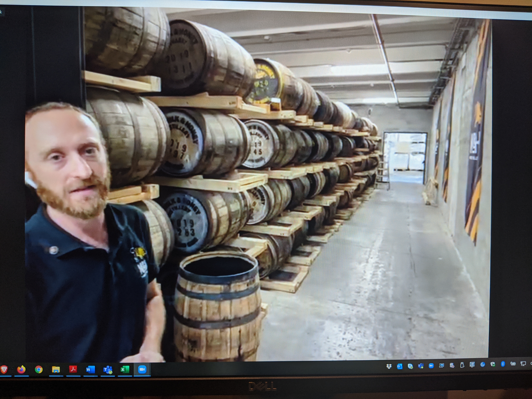This screenshot has height=399, width=532.
Task: Launch Firefox from the taskbar
Action: (x=21, y=369)
